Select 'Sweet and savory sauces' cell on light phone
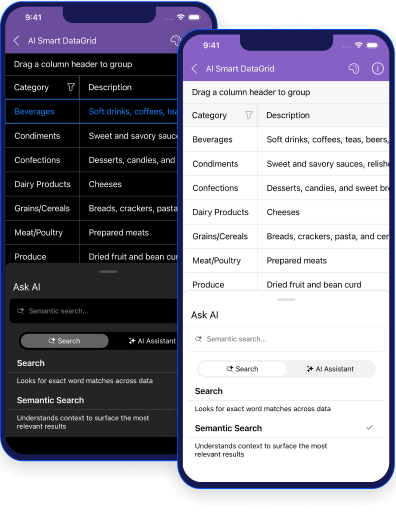The width and height of the screenshot is (396, 512). pyautogui.click(x=323, y=164)
